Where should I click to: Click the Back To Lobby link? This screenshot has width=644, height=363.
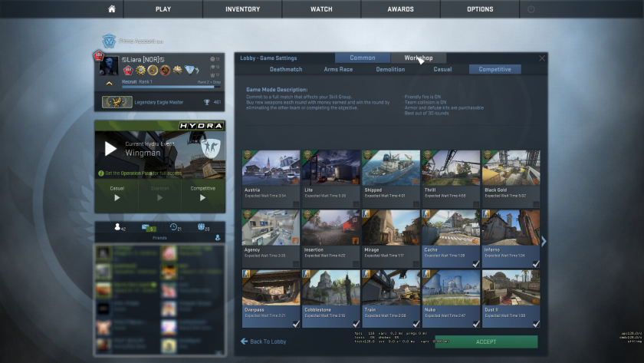pyautogui.click(x=268, y=342)
